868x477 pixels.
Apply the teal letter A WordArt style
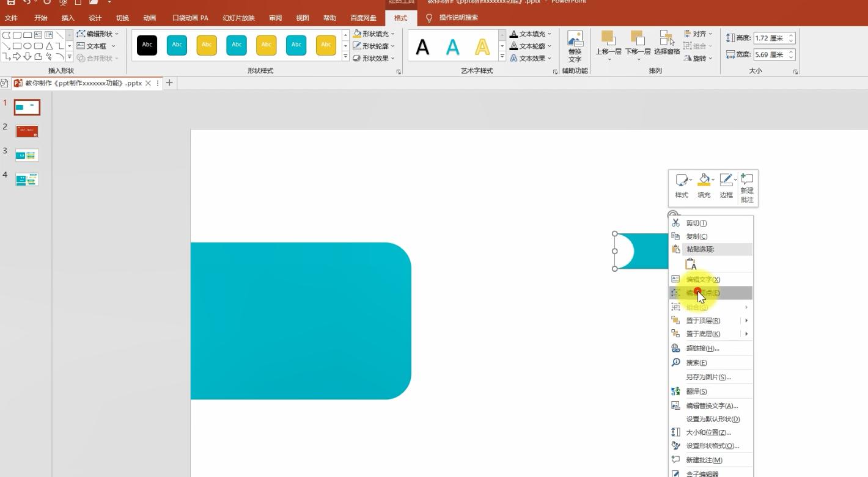click(x=452, y=47)
